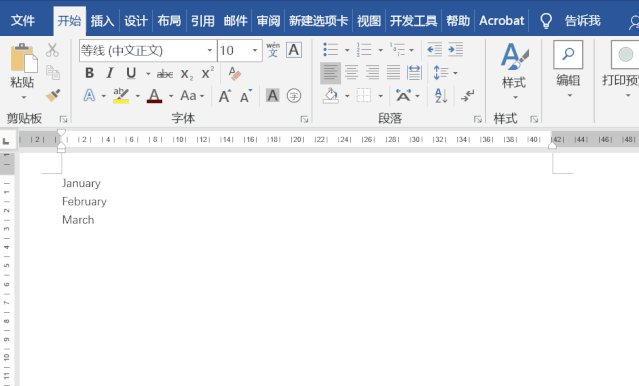639x386 pixels.
Task: Apply dark red font color
Action: point(154,96)
